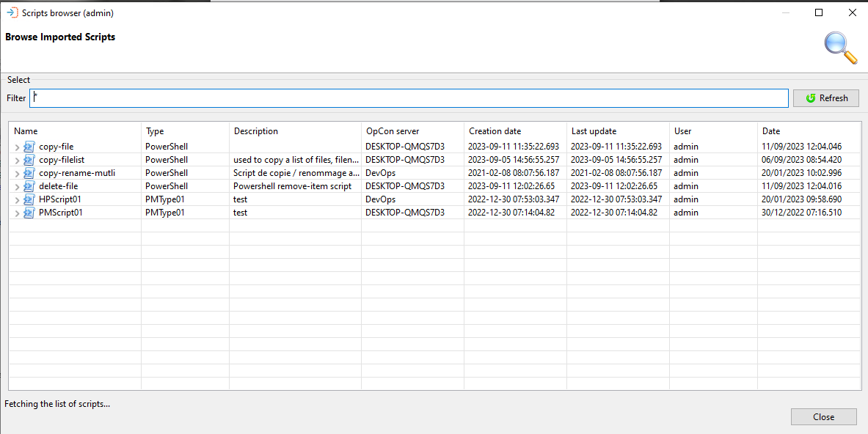Image resolution: width=868 pixels, height=434 pixels.
Task: Select the delete-file script name
Action: [x=58, y=186]
